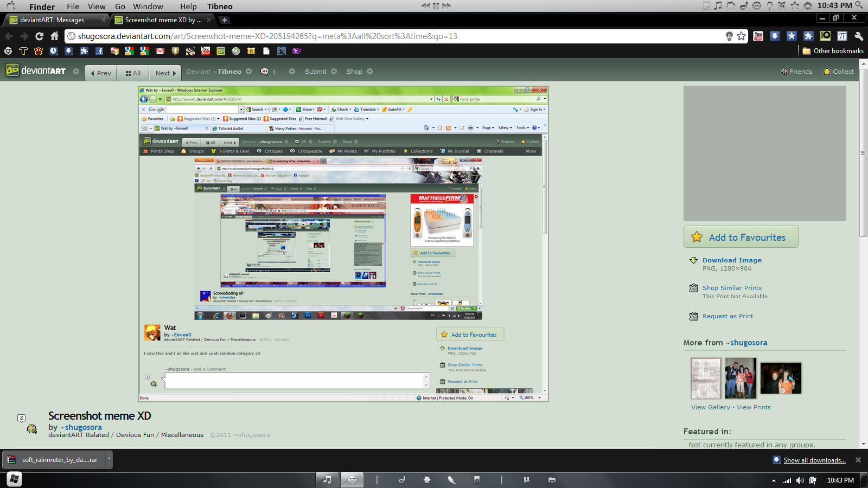The width and height of the screenshot is (868, 488).
Task: Click the View Prints link
Action: (754, 407)
